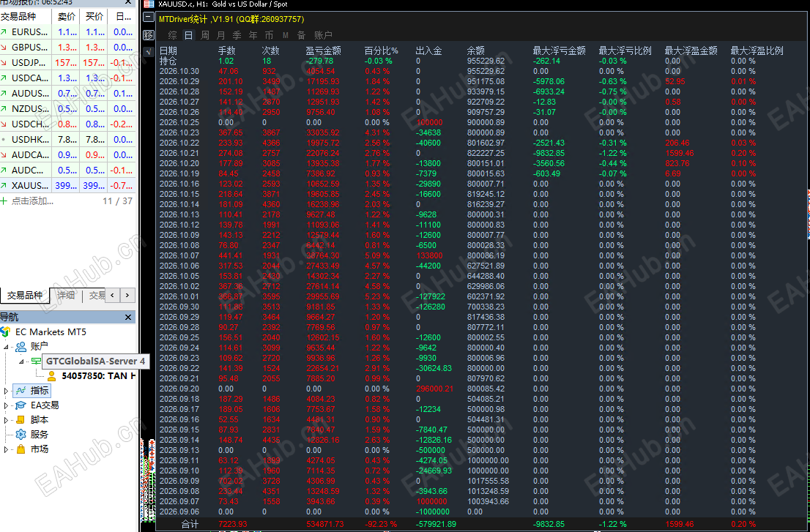810x532 pixels.
Task: Click the 日期 date column header
Action: click(x=168, y=50)
